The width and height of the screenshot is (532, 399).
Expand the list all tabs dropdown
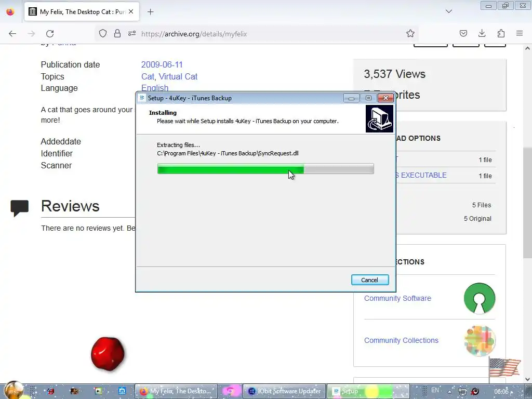click(x=449, y=11)
